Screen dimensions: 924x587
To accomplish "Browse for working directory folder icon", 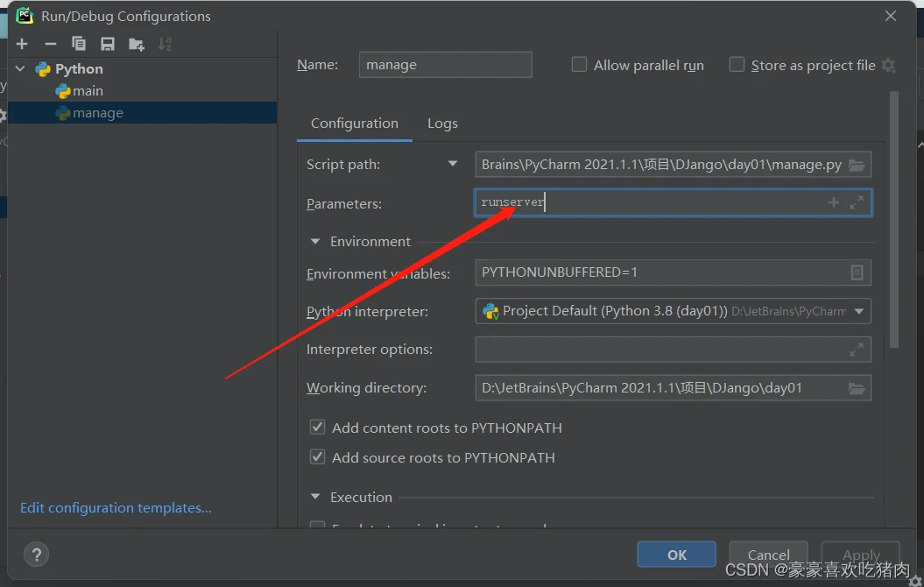I will click(857, 388).
